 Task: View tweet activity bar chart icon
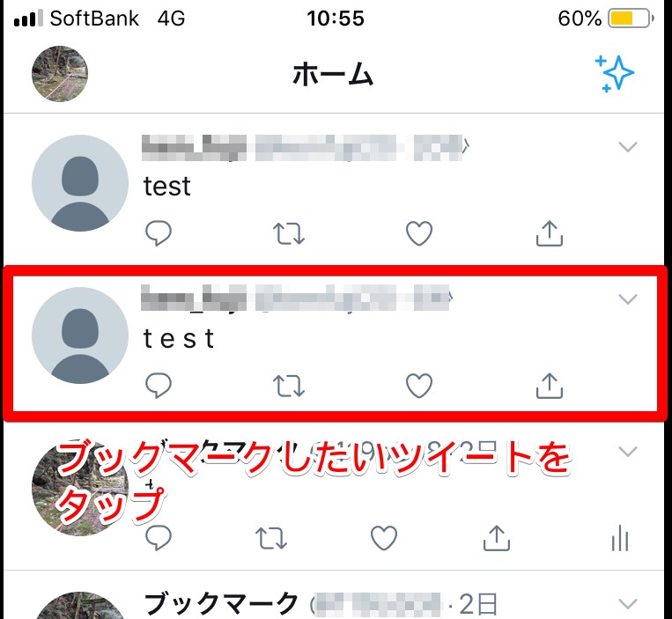[x=620, y=538]
